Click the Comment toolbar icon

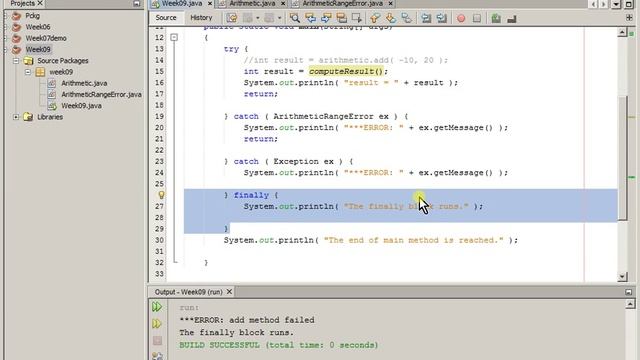pyautogui.click(x=496, y=18)
